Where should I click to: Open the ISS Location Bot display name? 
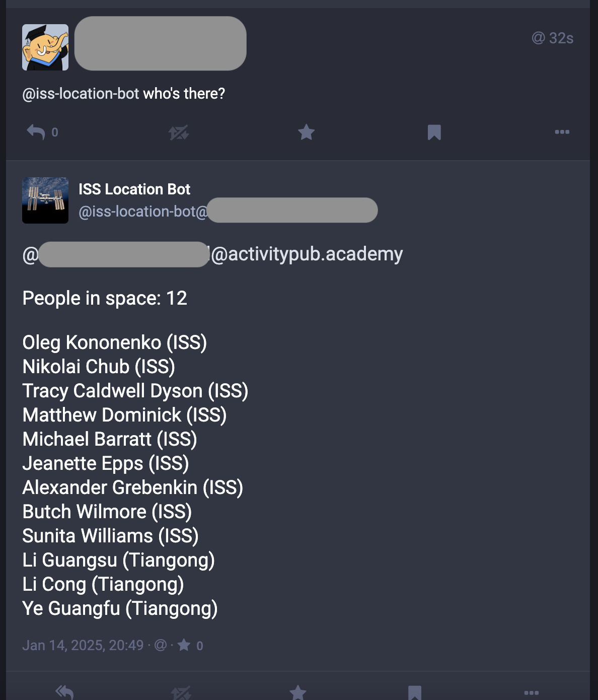[134, 189]
